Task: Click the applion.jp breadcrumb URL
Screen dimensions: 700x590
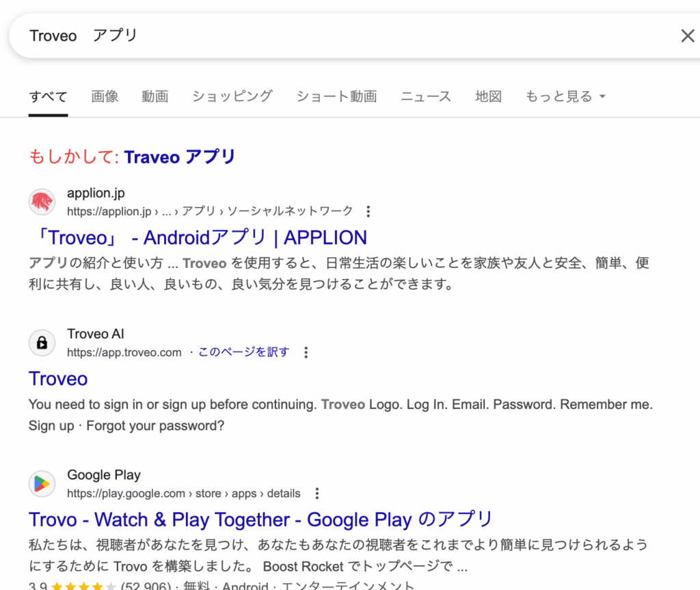Action: click(210, 211)
